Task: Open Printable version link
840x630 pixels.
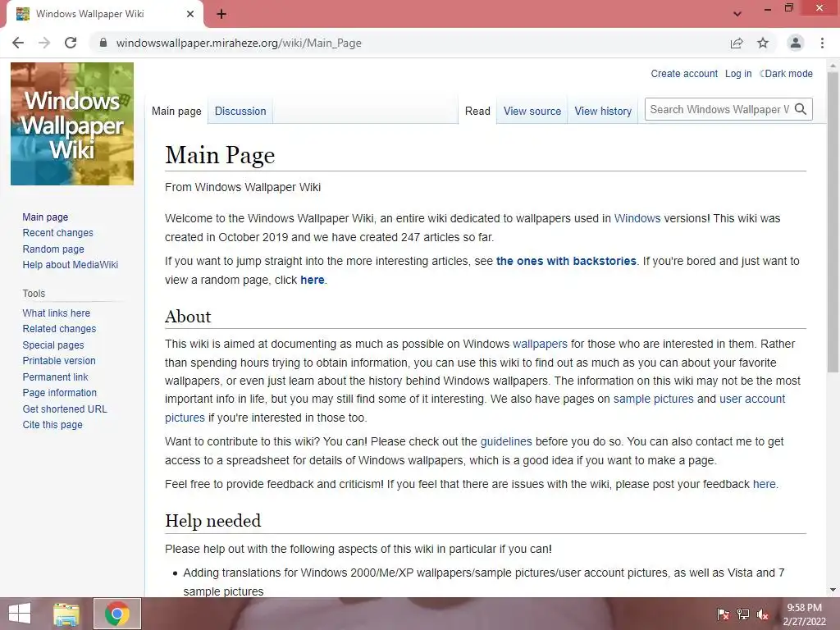Action: (x=59, y=361)
